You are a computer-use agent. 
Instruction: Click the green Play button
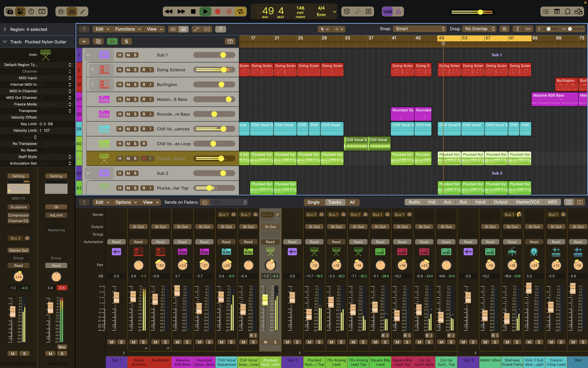pyautogui.click(x=205, y=11)
